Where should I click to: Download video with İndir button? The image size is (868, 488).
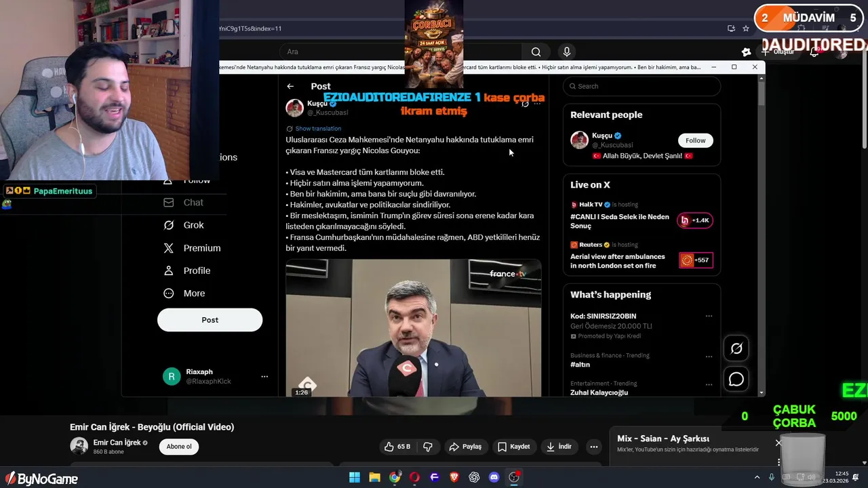pyautogui.click(x=559, y=447)
